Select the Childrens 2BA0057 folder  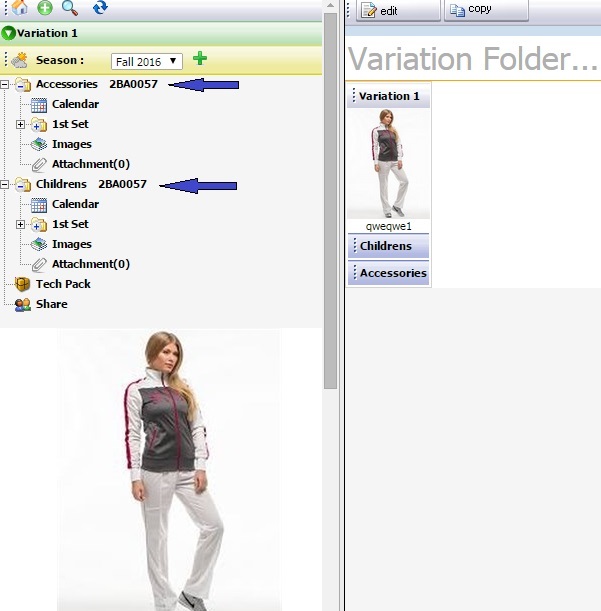pyautogui.click(x=91, y=184)
